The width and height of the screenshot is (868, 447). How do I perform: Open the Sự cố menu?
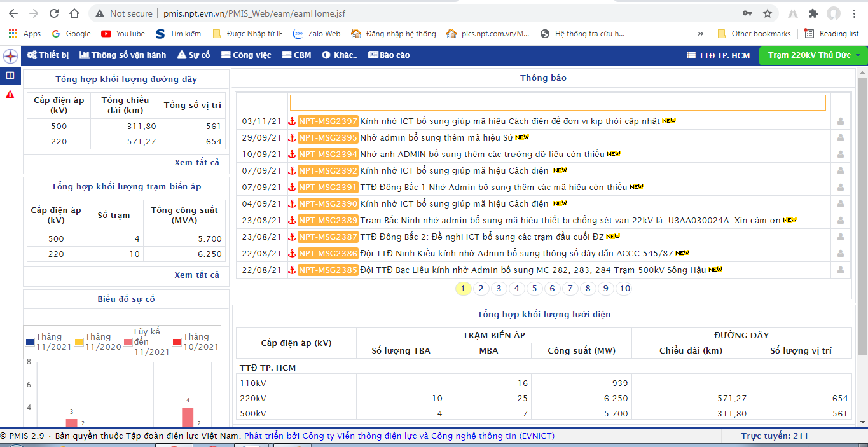point(193,55)
